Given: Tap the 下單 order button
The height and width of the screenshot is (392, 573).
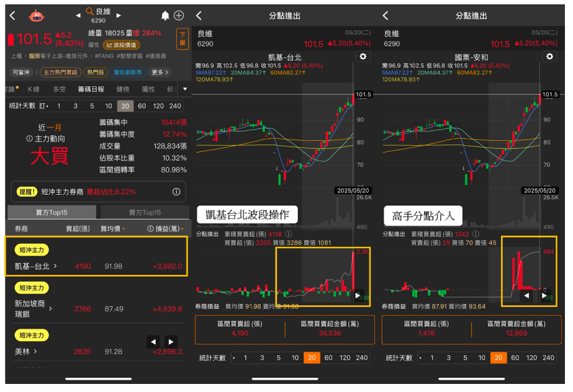Looking at the screenshot, I should pos(183,38).
